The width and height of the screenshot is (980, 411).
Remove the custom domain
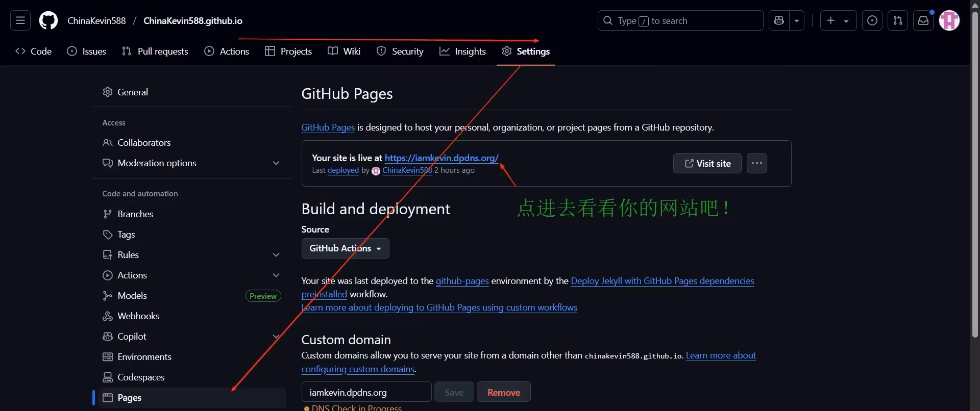click(x=504, y=392)
